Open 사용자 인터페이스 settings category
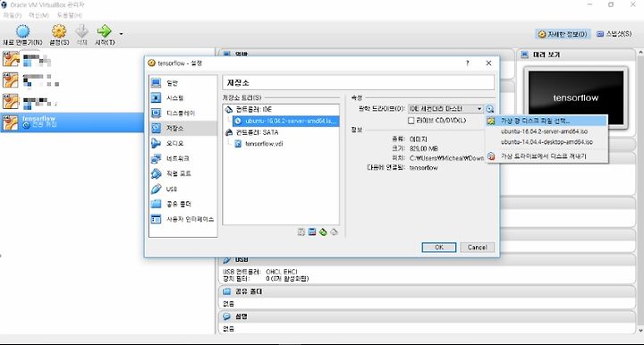Image resolution: width=644 pixels, height=345 pixels. (182, 220)
